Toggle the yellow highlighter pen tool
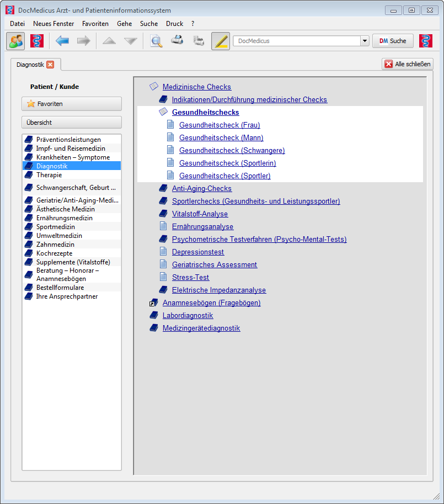 (221, 41)
